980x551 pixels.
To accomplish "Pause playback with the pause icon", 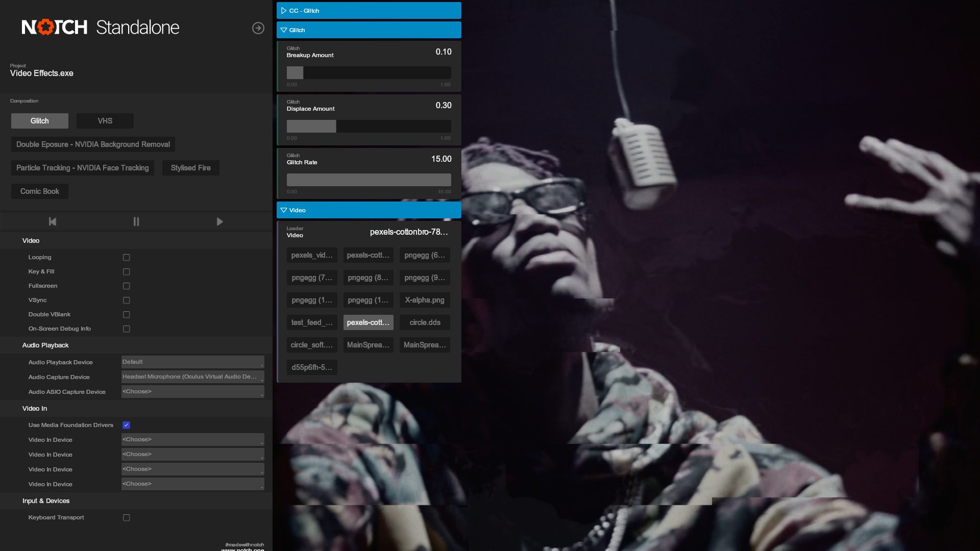I will click(x=136, y=221).
